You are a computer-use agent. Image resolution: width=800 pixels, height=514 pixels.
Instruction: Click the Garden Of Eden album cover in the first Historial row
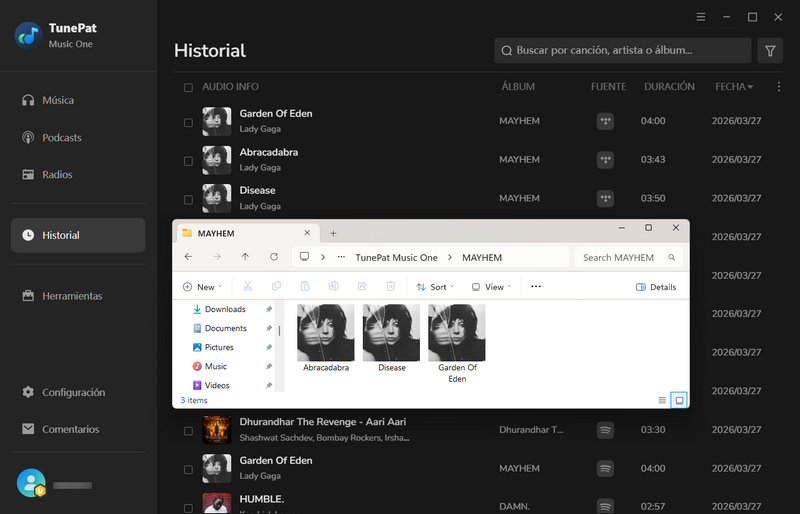217,121
